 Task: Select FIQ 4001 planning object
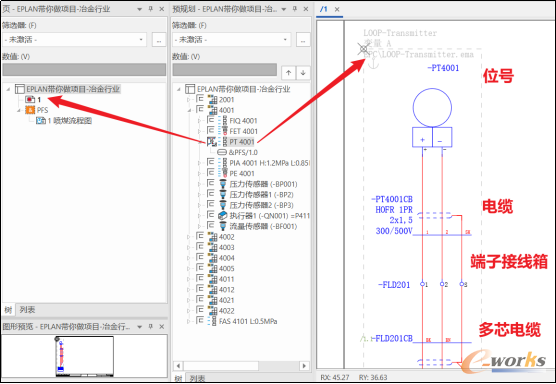(x=243, y=121)
